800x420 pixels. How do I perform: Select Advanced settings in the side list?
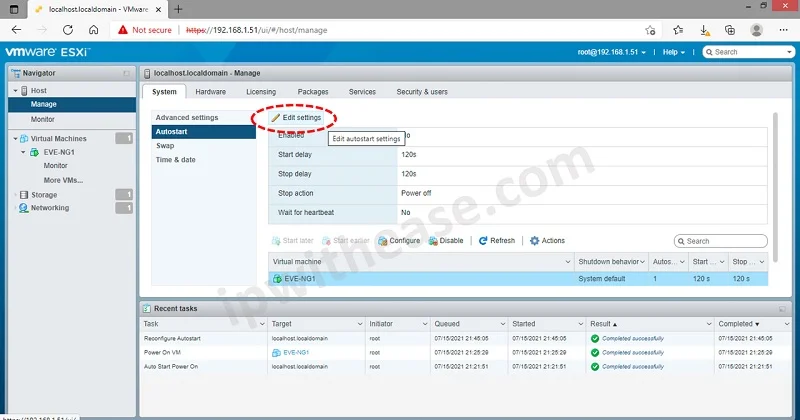click(187, 118)
